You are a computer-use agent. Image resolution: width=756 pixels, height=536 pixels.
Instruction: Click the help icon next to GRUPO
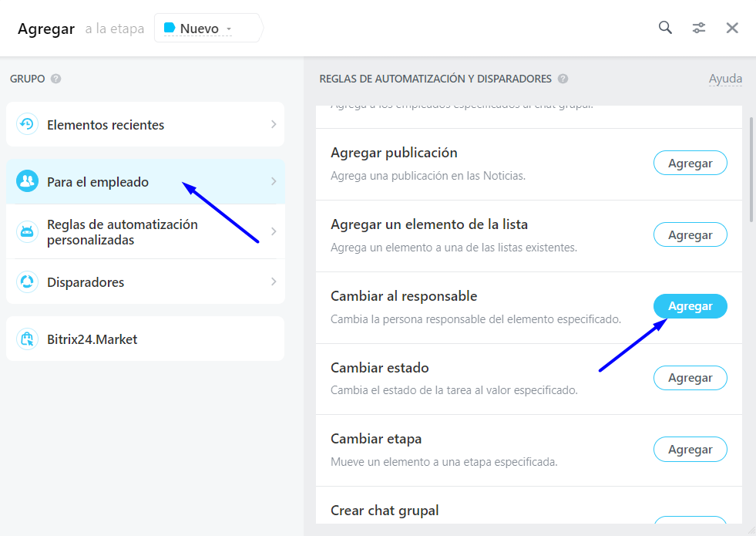click(56, 79)
